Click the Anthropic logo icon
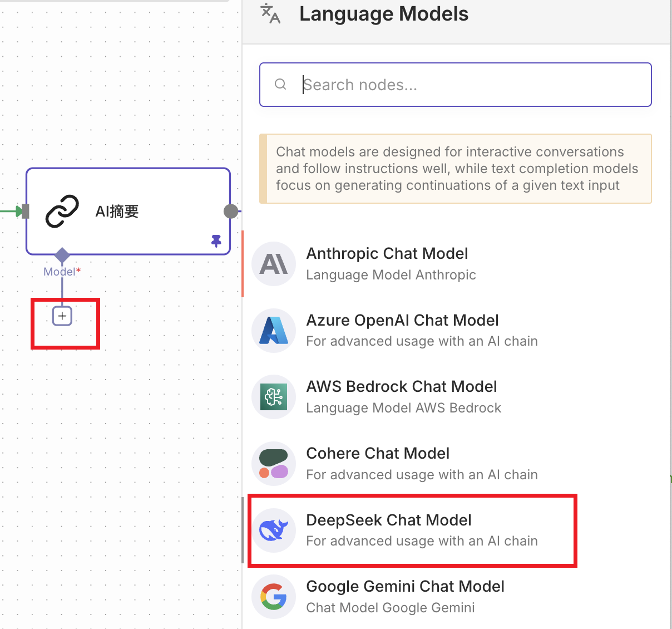The image size is (672, 629). click(274, 264)
